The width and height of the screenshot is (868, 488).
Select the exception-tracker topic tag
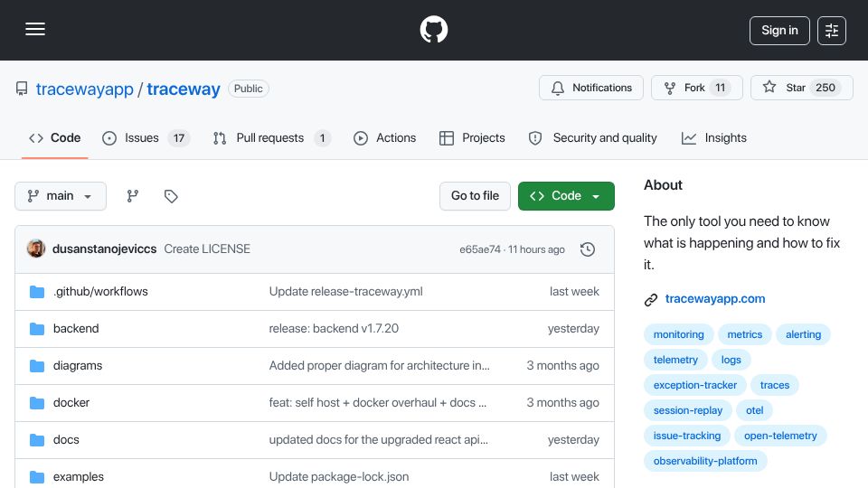click(x=694, y=386)
